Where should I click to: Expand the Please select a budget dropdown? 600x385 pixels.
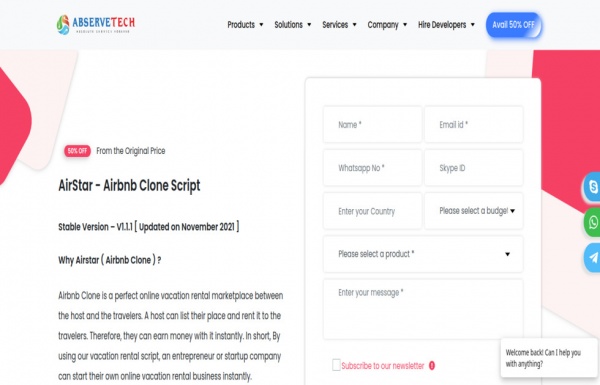coord(474,211)
